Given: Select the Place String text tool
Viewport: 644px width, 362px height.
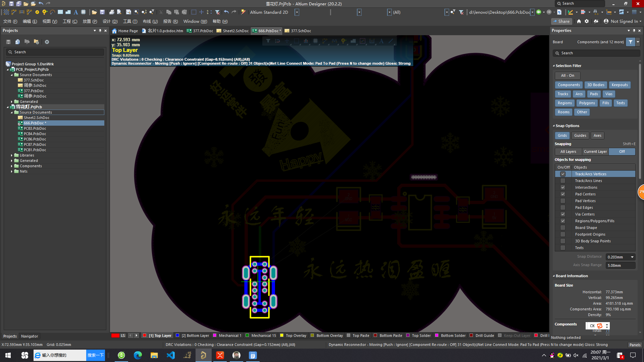Looking at the screenshot, I should [x=75, y=12].
